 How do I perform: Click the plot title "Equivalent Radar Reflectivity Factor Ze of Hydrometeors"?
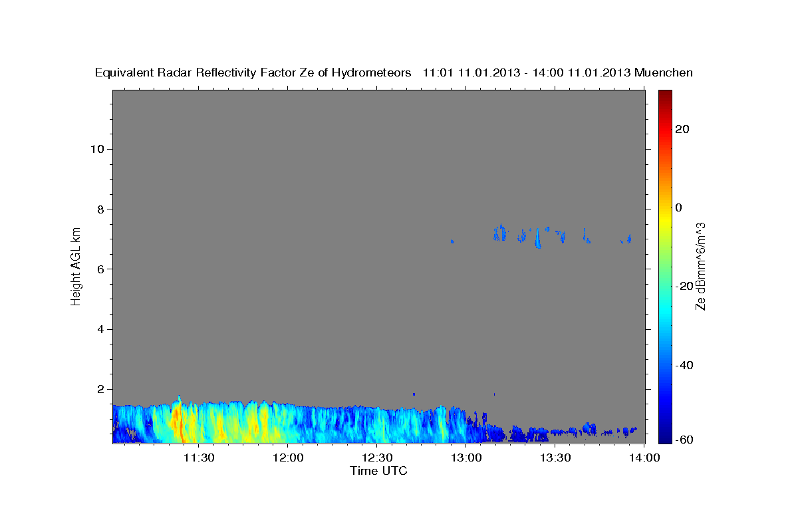coord(253,72)
